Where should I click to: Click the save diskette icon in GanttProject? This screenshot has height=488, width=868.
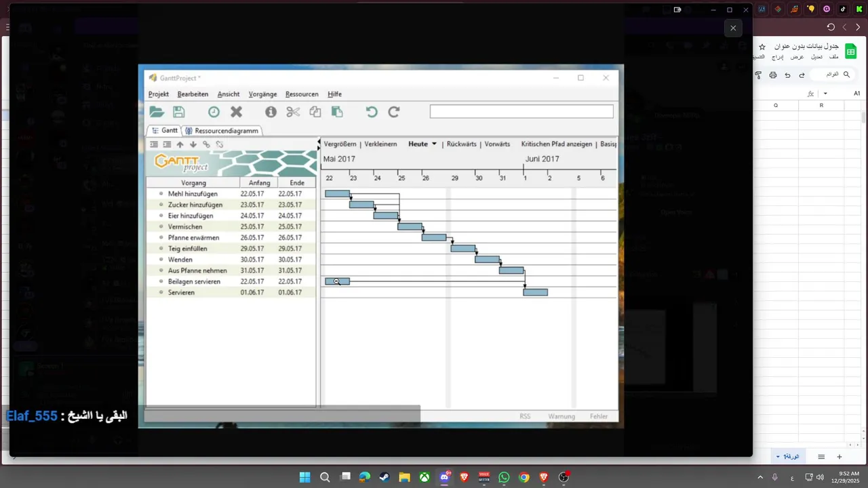point(179,112)
